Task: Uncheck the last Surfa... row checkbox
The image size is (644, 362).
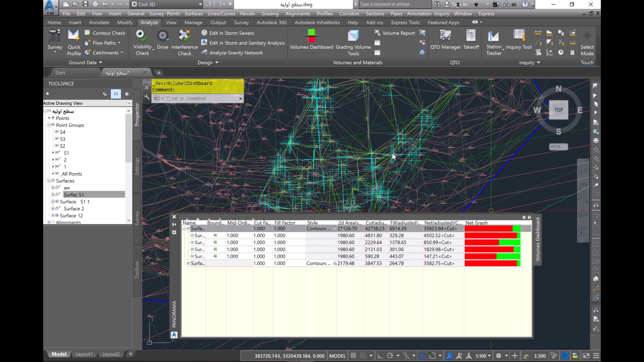Action: pos(189,263)
